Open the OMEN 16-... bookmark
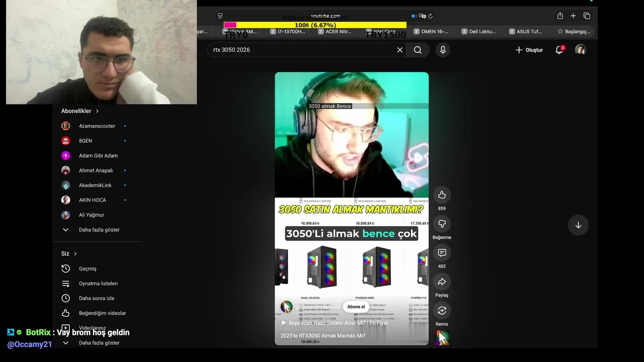The image size is (644, 362). 431,31
